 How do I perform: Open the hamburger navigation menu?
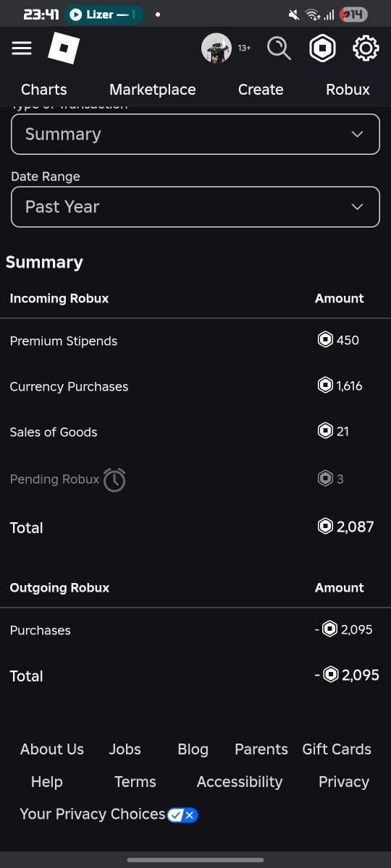pyautogui.click(x=22, y=48)
